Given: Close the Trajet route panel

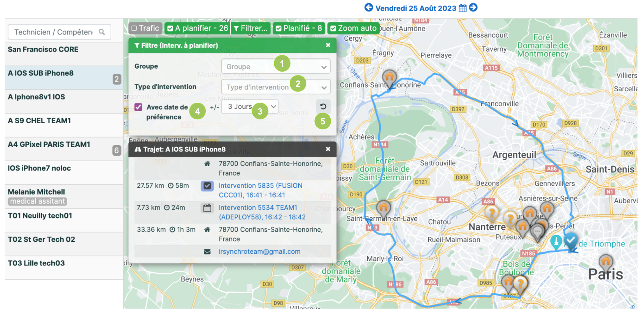Looking at the screenshot, I should pyautogui.click(x=328, y=149).
